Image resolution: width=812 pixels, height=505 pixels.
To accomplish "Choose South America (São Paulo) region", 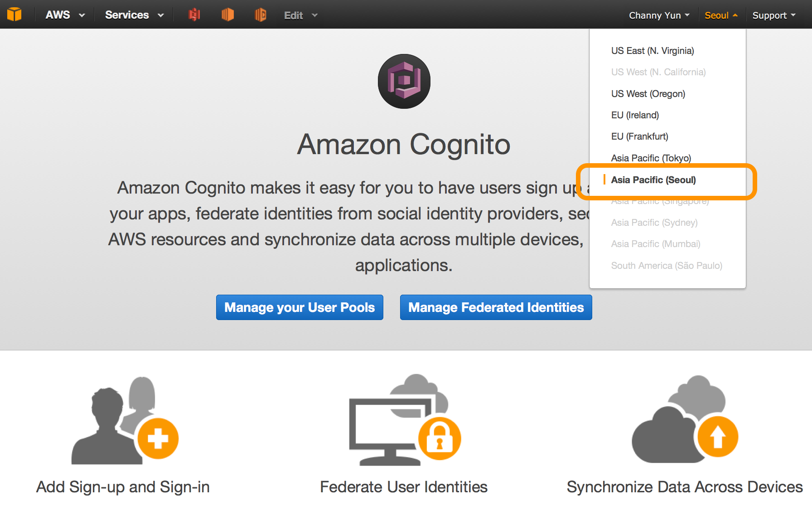I will pyautogui.click(x=667, y=266).
